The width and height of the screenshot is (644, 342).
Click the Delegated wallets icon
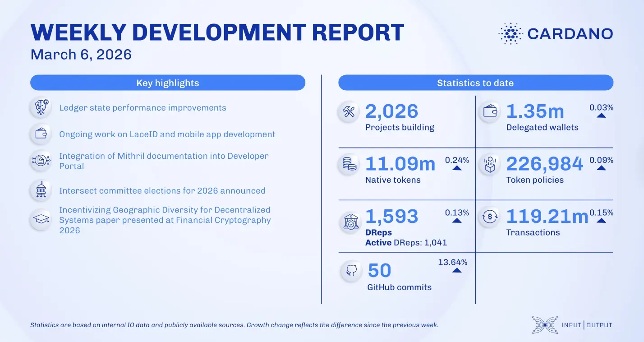pos(490,111)
